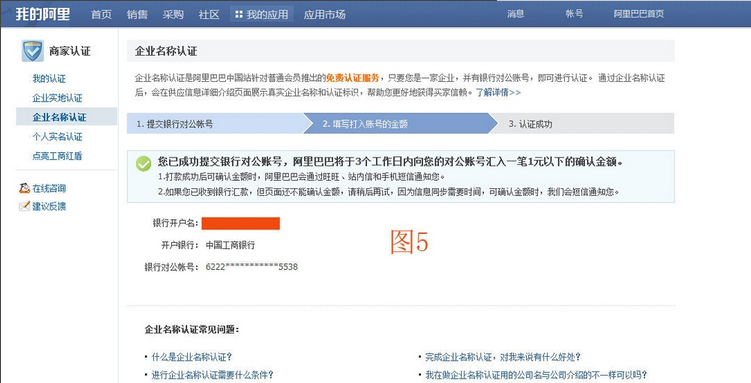Viewport: 751px width, 383px height.
Task: Click the 商家认证 sidebar title
Action: click(x=70, y=51)
